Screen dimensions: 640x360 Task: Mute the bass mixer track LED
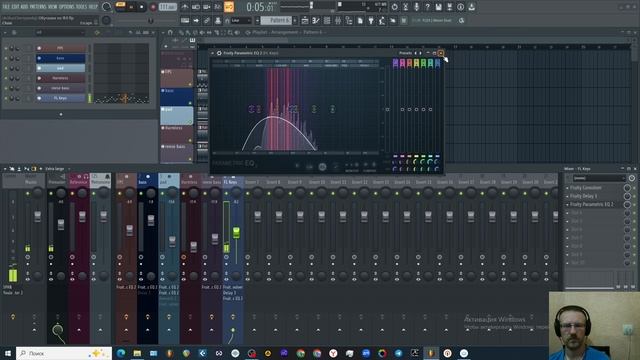pyautogui.click(x=141, y=193)
